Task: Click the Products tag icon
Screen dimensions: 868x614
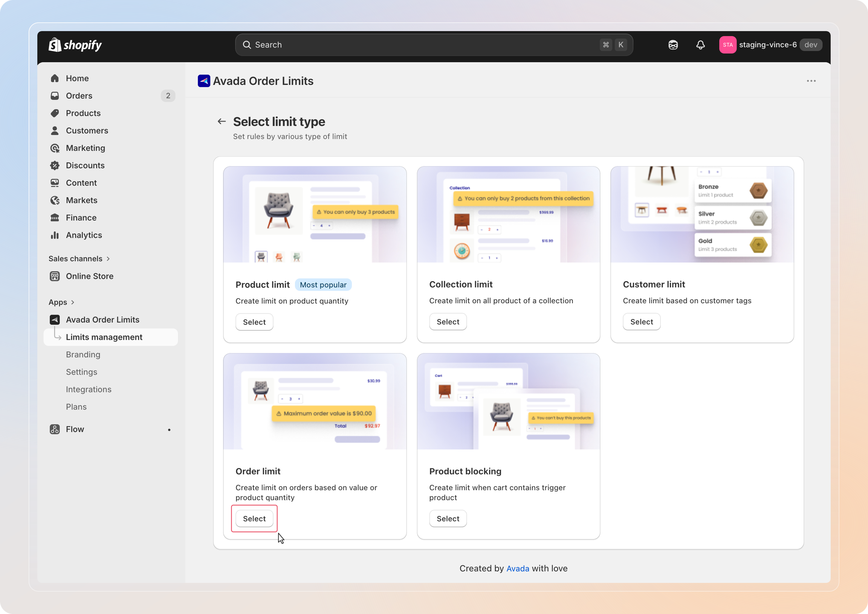Action: click(x=55, y=113)
